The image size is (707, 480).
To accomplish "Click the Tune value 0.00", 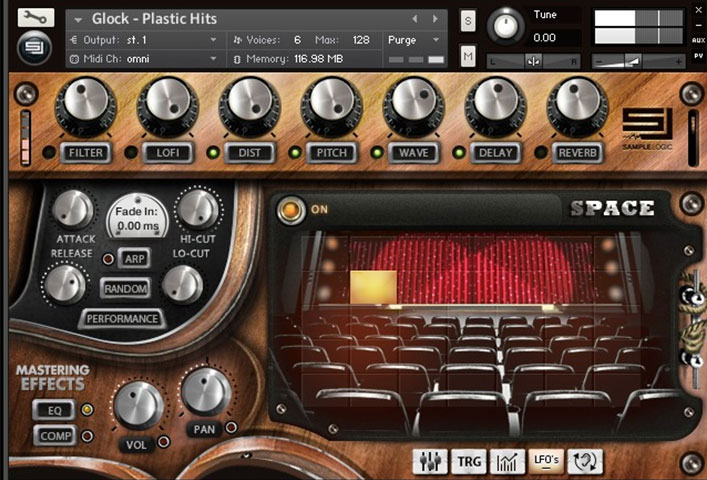I will tap(544, 37).
